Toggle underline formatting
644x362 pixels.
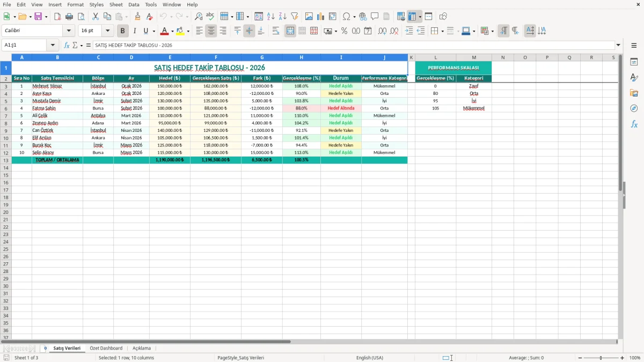[x=145, y=31]
